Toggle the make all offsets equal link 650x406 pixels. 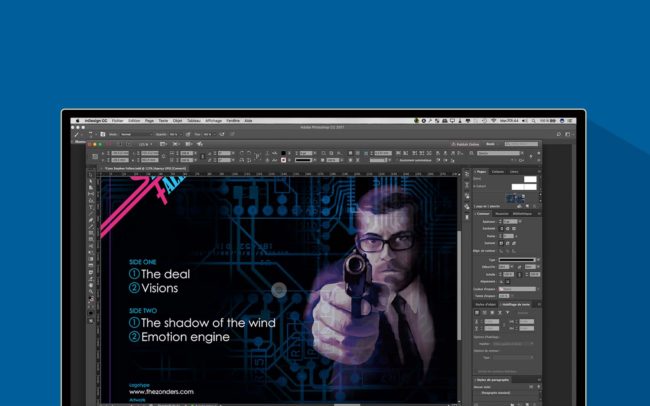pyautogui.click(x=504, y=325)
